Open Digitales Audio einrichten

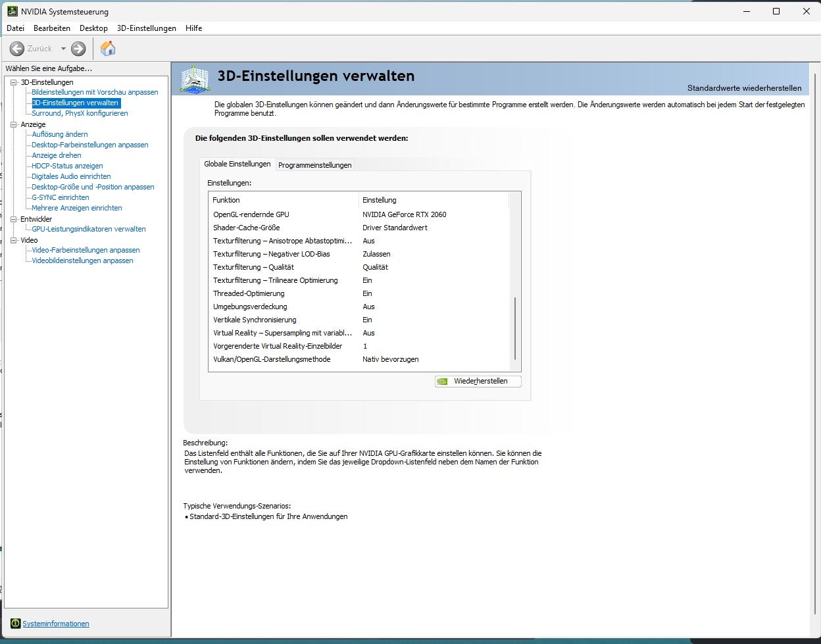71,176
